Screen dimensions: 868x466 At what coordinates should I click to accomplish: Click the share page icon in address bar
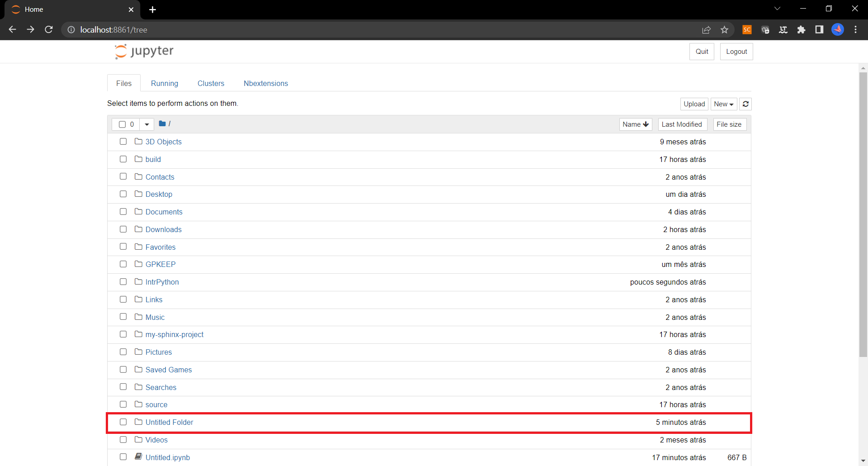pyautogui.click(x=706, y=30)
